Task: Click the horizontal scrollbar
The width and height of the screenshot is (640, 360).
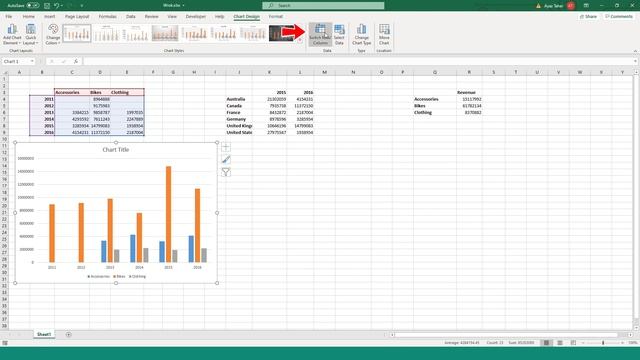Action: pyautogui.click(x=506, y=335)
